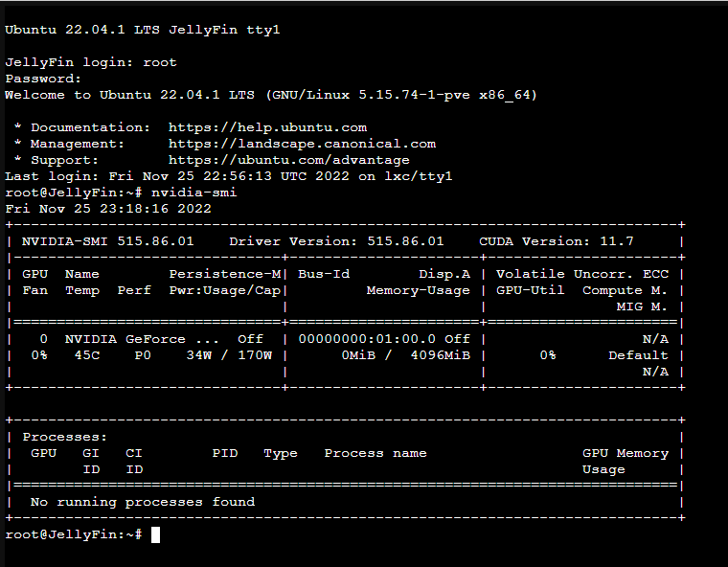
Task: Click the 'GPU-Util' header
Action: (531, 290)
